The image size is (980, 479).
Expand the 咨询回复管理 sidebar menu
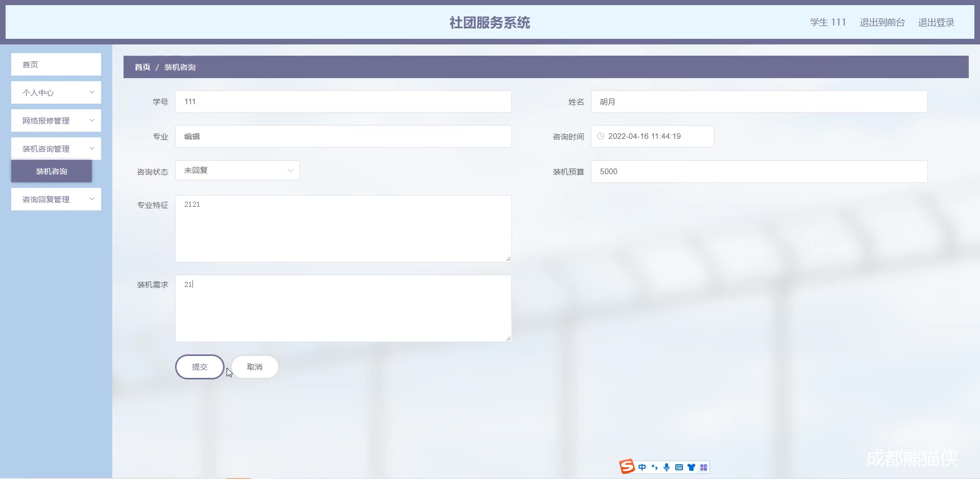(x=56, y=199)
